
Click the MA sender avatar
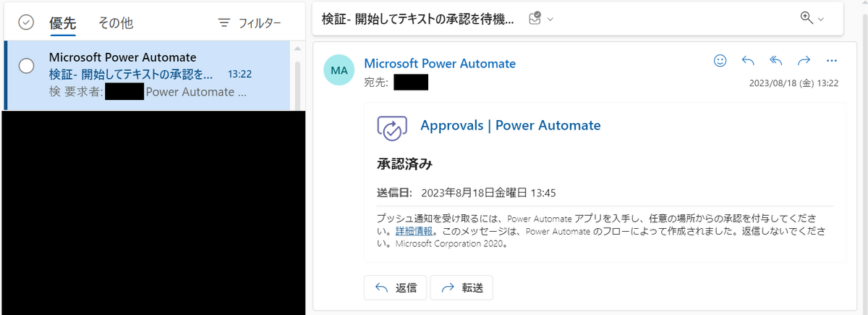coord(339,70)
